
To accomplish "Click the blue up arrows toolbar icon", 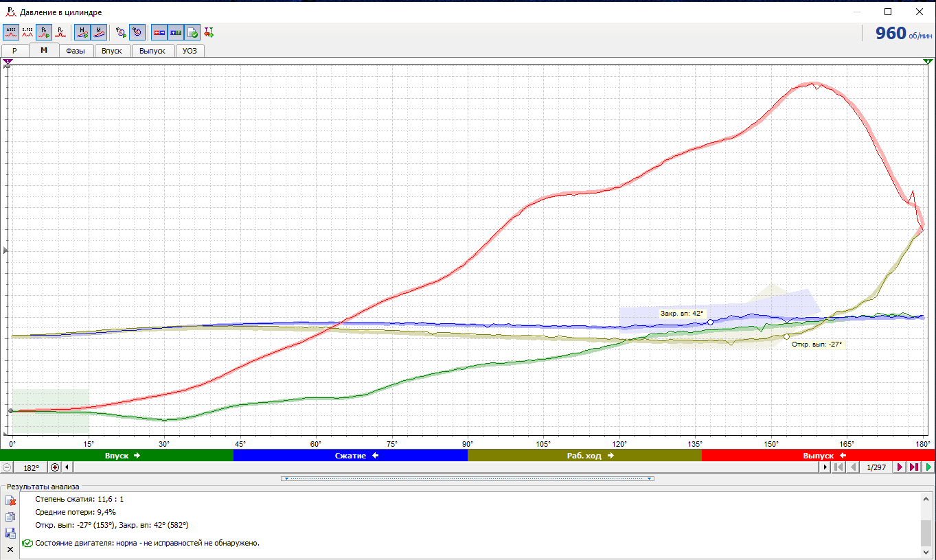I will click(x=176, y=32).
